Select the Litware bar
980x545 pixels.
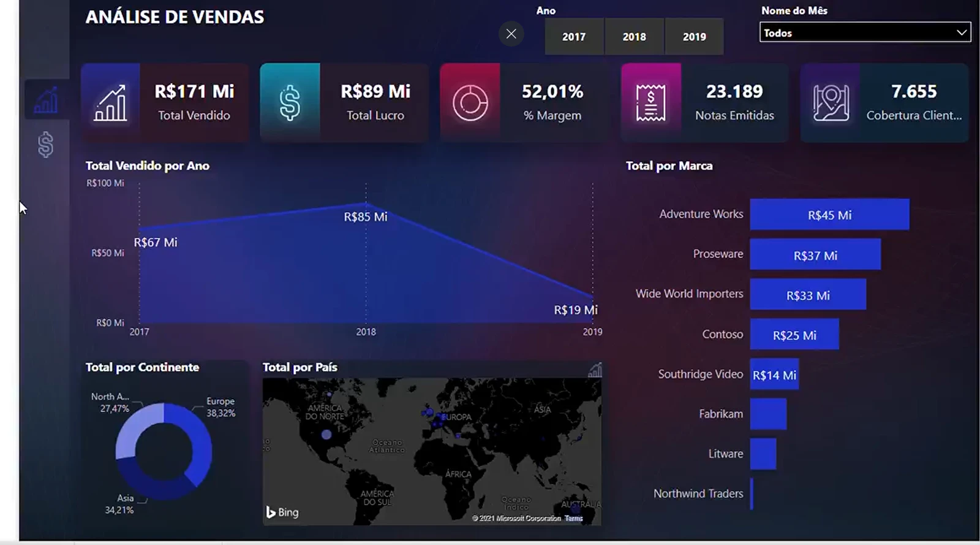click(763, 454)
